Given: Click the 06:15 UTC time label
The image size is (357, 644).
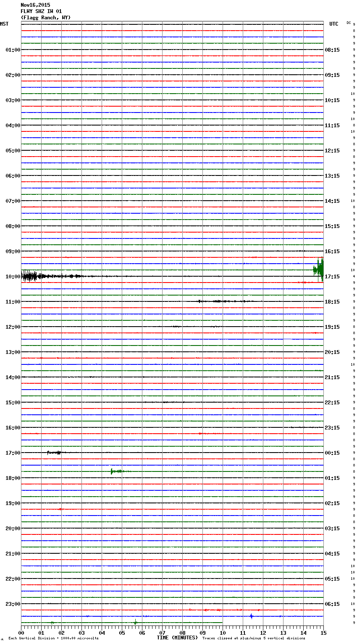Looking at the screenshot, I should click(x=332, y=604).
